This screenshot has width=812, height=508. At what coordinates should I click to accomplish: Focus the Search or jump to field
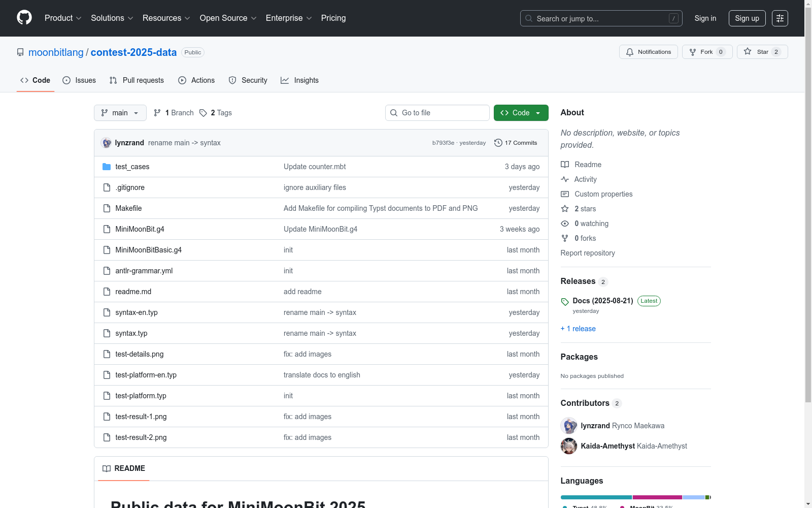pyautogui.click(x=601, y=18)
